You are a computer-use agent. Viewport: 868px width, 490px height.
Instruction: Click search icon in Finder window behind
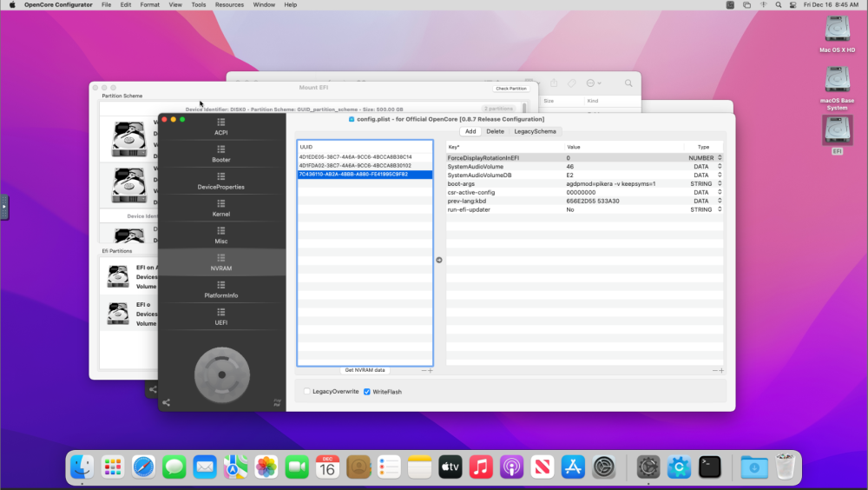click(x=628, y=83)
